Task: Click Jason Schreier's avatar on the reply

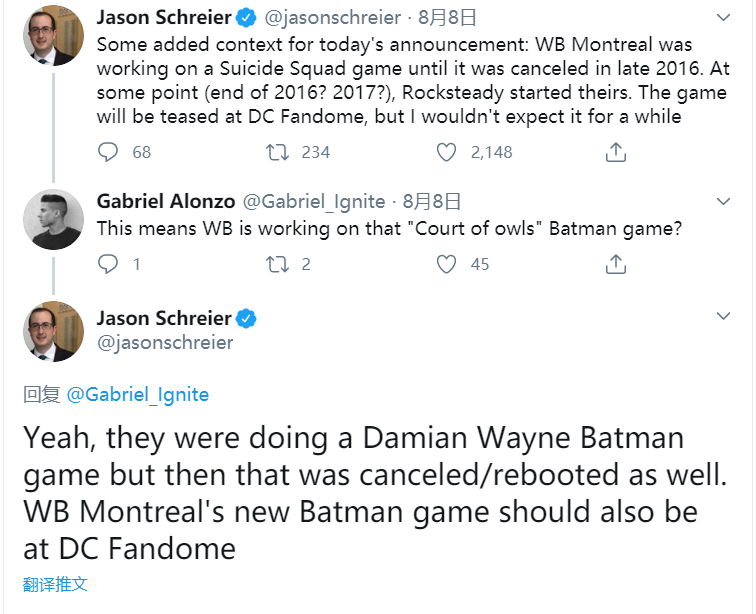Action: (53, 331)
